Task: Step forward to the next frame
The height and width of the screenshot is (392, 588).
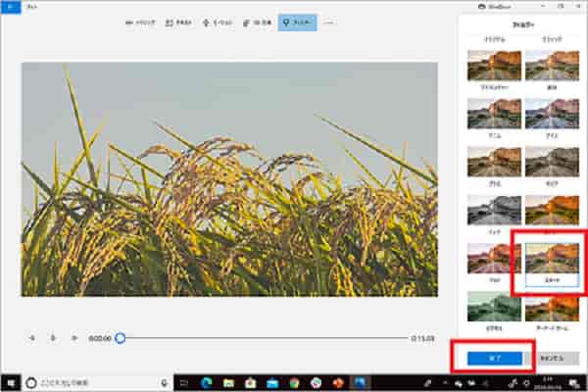Action: click(73, 338)
